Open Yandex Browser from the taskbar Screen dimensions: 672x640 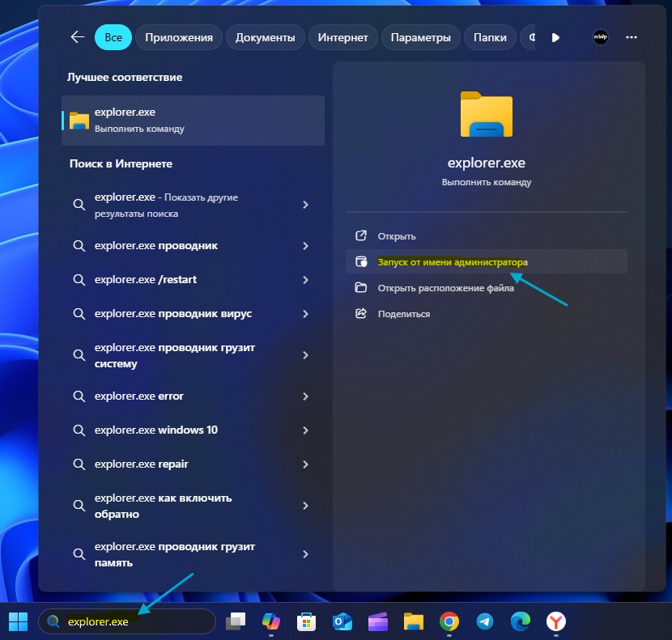click(556, 621)
